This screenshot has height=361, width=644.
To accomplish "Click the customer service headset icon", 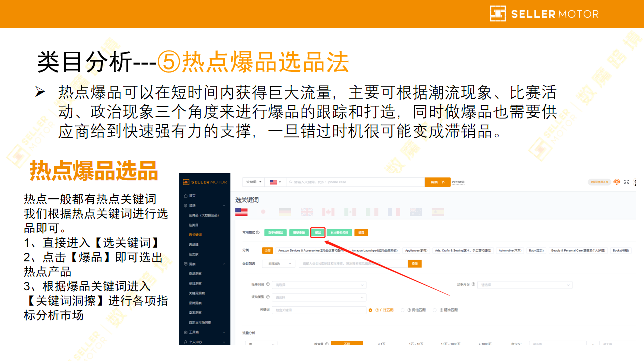I will coord(617,182).
